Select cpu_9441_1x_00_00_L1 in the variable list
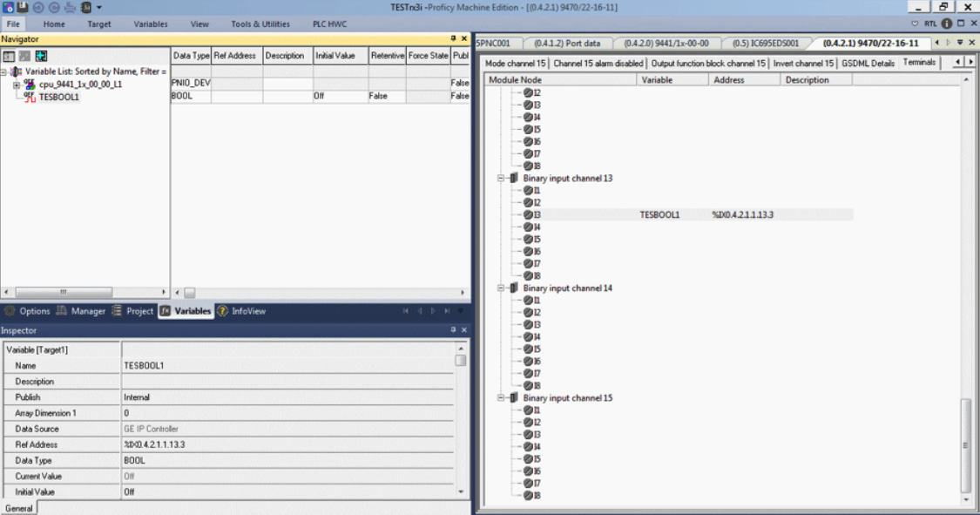This screenshot has width=980, height=515. [80, 85]
